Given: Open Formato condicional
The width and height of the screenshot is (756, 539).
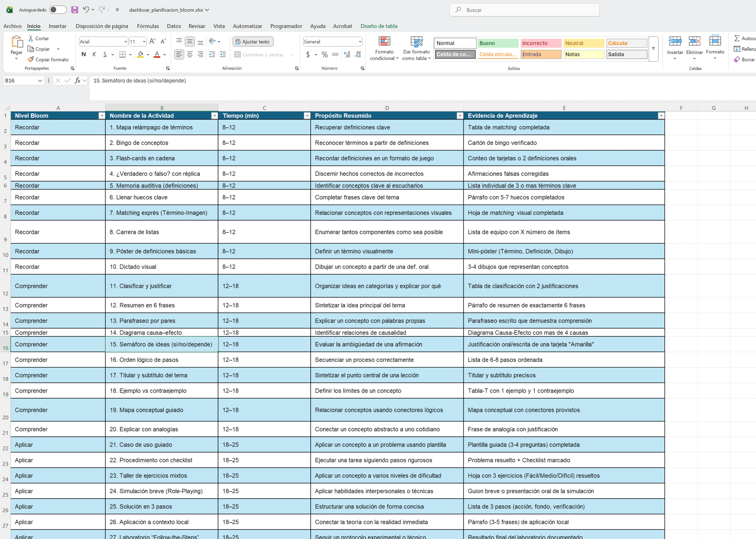Looking at the screenshot, I should 384,48.
